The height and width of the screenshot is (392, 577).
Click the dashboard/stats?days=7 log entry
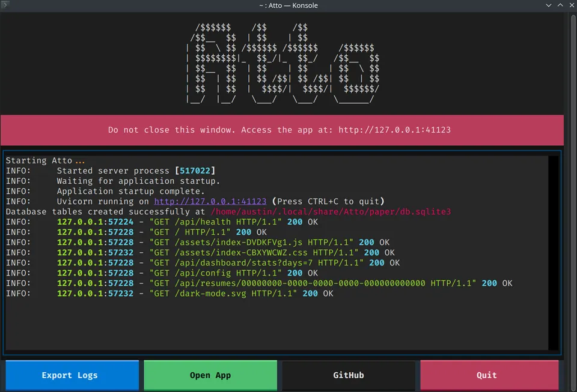coord(203,263)
